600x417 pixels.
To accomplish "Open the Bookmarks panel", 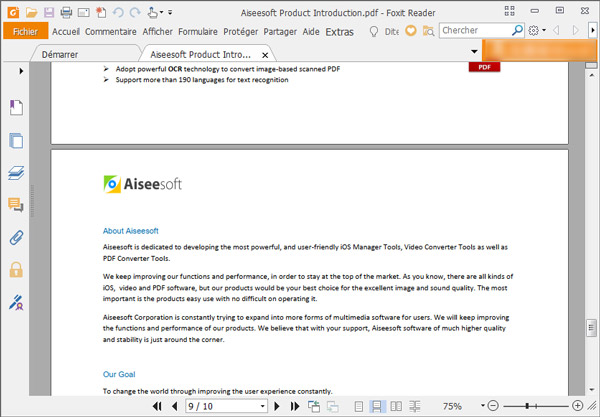I will (16, 108).
